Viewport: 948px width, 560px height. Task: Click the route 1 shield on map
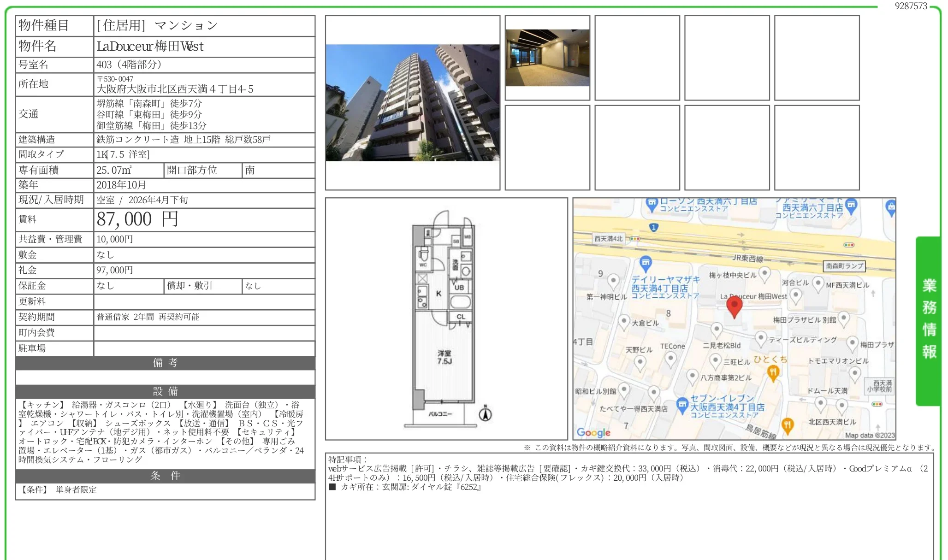click(653, 227)
